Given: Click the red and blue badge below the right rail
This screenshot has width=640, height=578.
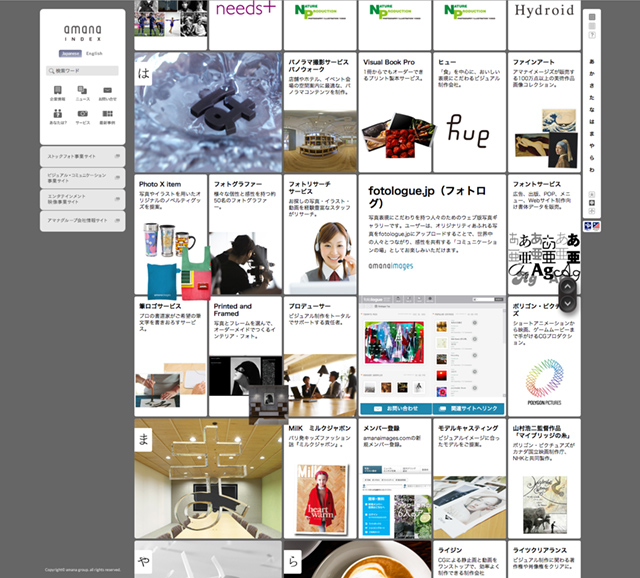Looking at the screenshot, I should tap(596, 226).
